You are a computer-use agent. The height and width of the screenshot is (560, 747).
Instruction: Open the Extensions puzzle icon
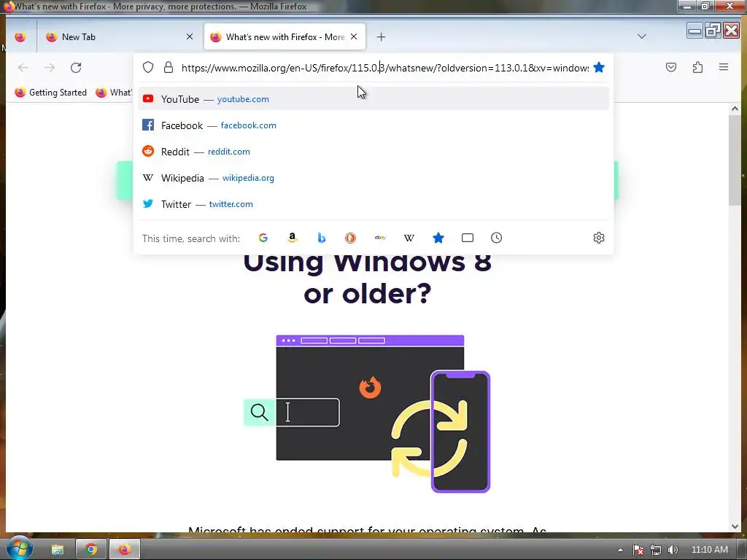pyautogui.click(x=697, y=67)
